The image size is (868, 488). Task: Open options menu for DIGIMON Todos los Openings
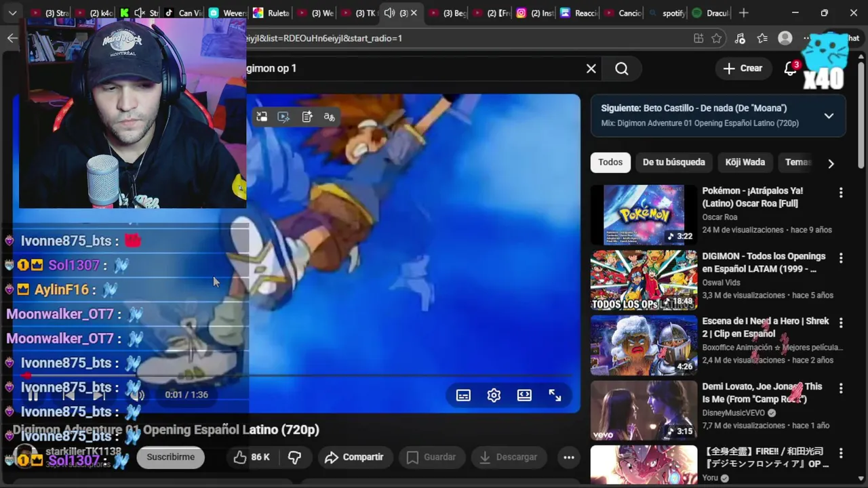pyautogui.click(x=841, y=258)
